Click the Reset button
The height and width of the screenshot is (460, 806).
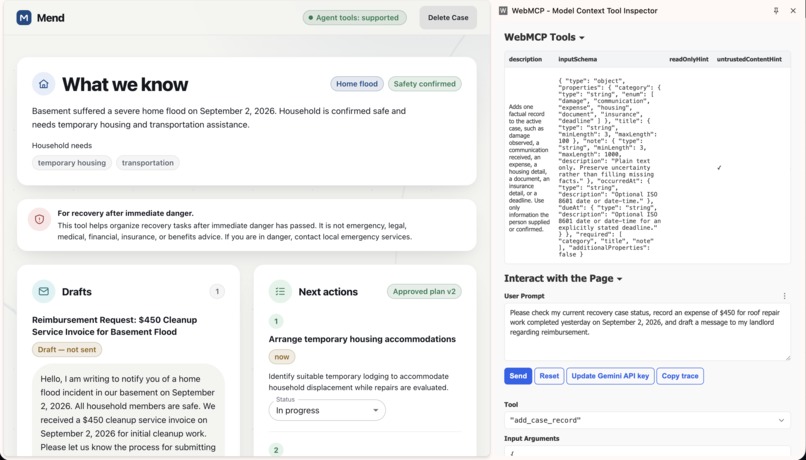pos(549,376)
